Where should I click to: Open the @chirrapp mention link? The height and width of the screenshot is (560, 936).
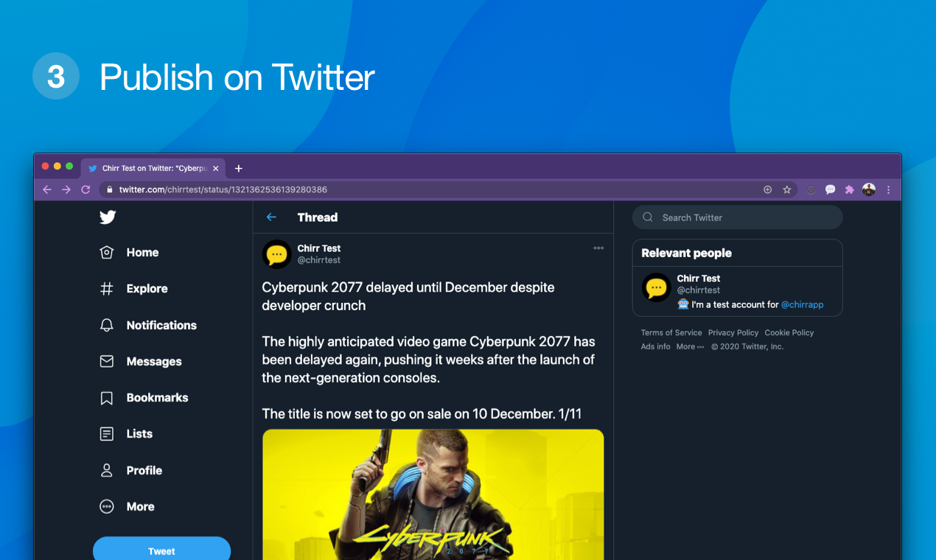coord(802,304)
